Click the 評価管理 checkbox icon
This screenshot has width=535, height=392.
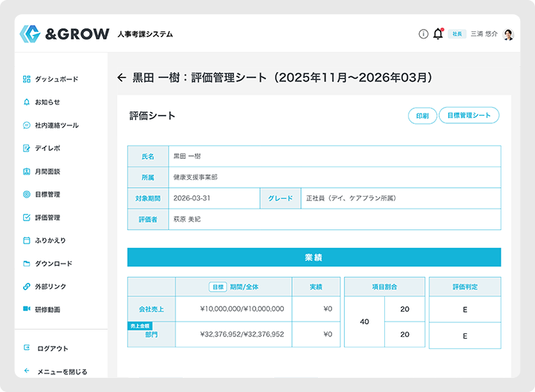click(27, 218)
